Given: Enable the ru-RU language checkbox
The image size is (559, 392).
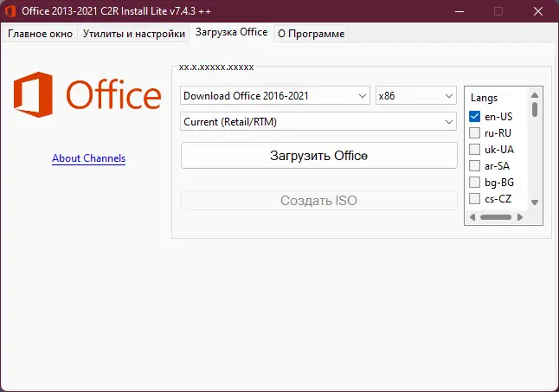Looking at the screenshot, I should [x=474, y=133].
